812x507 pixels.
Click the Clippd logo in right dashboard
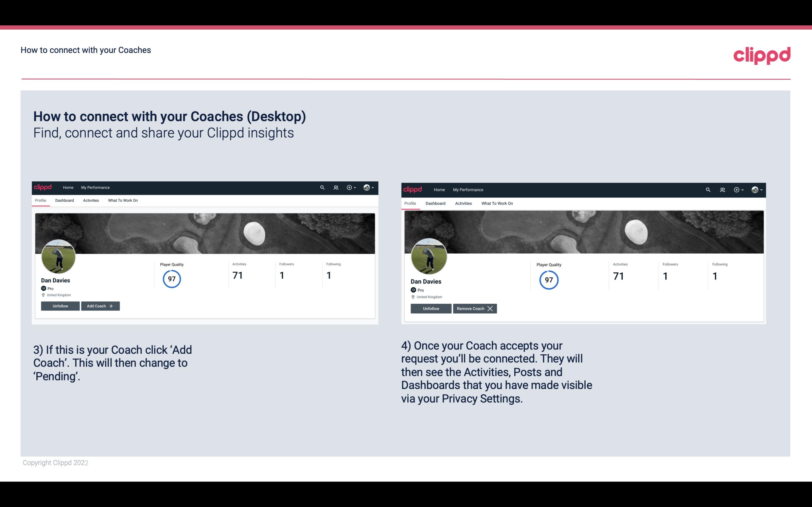pos(413,189)
